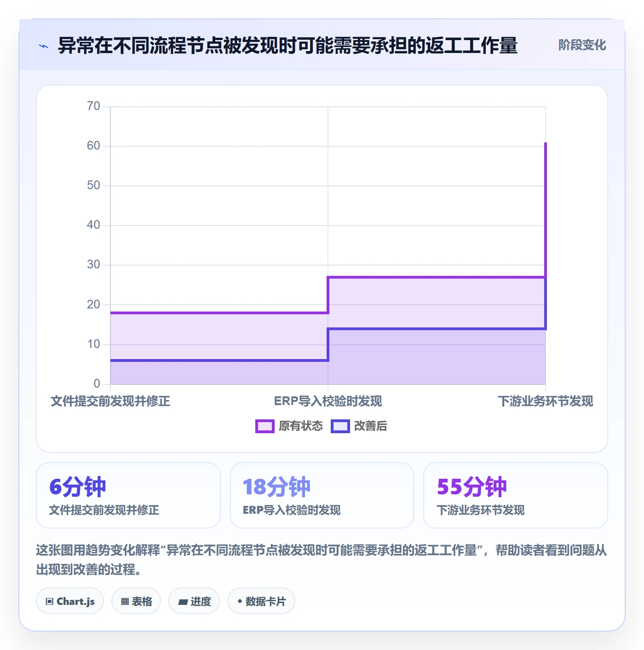Click y-axis value 30

click(x=93, y=264)
